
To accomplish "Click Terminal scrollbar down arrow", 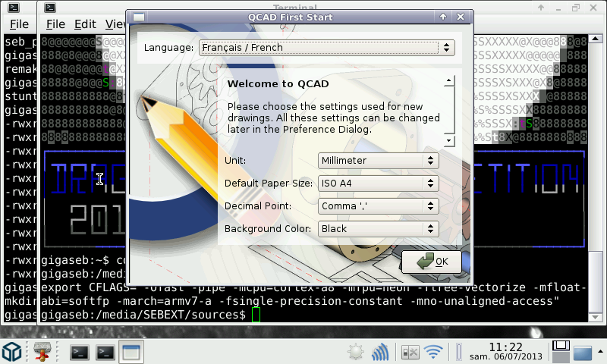I will tap(595, 317).
